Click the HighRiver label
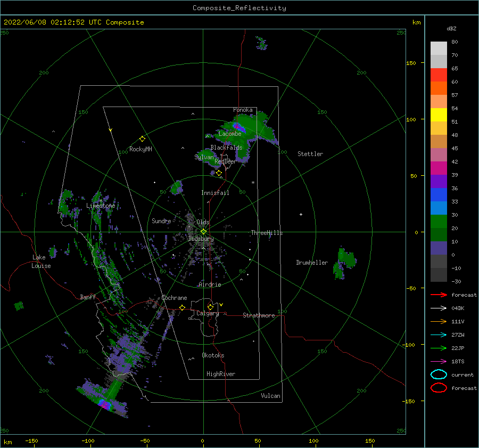This screenshot has height=448, width=479. tap(221, 374)
